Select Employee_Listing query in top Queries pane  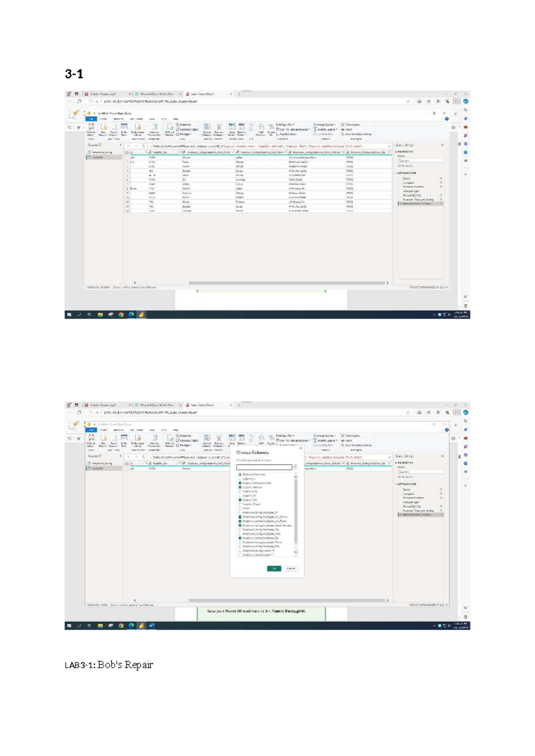[102, 152]
